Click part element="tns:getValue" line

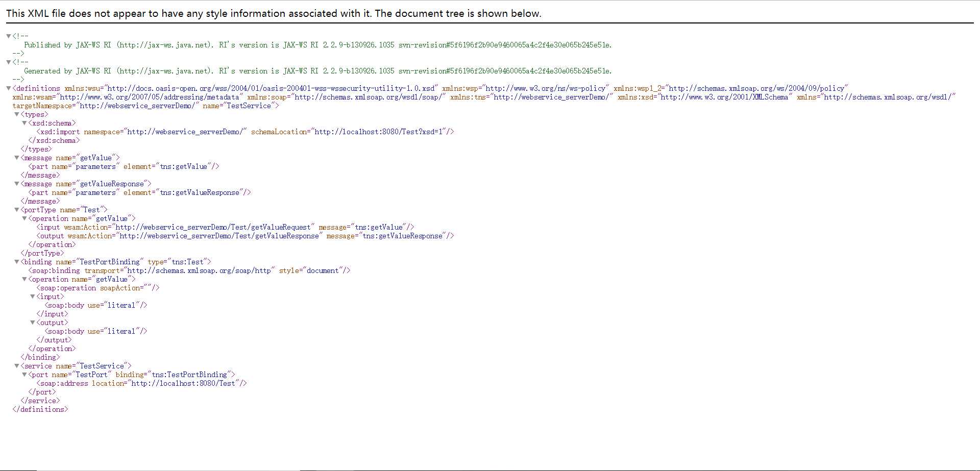[x=124, y=166]
